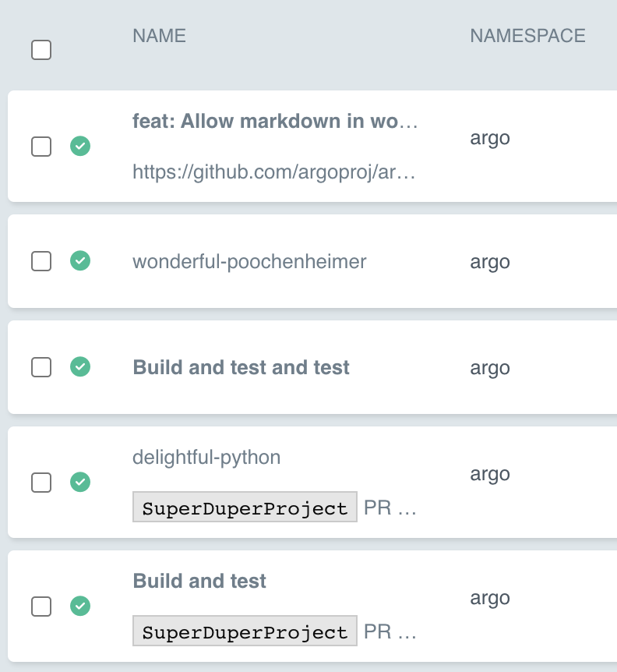Click argo namespace in wonderful-poochenheimer row

(x=490, y=262)
